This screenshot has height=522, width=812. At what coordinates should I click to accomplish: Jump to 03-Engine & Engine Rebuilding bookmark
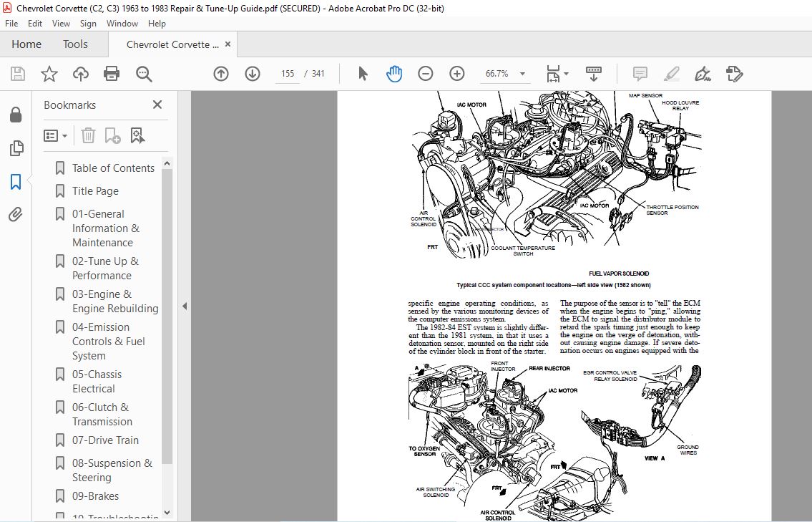[x=115, y=301]
